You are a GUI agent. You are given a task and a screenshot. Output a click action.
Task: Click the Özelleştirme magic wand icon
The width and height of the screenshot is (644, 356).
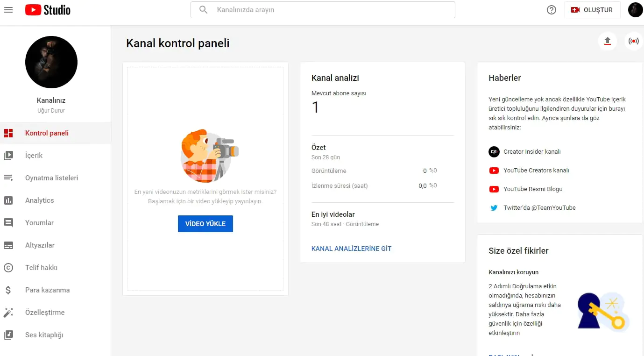[8, 313]
